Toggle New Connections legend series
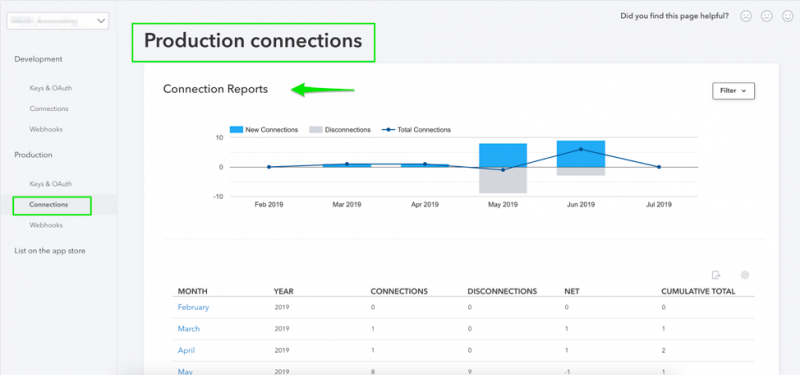Screen dimensions: 800x375 click(264, 130)
